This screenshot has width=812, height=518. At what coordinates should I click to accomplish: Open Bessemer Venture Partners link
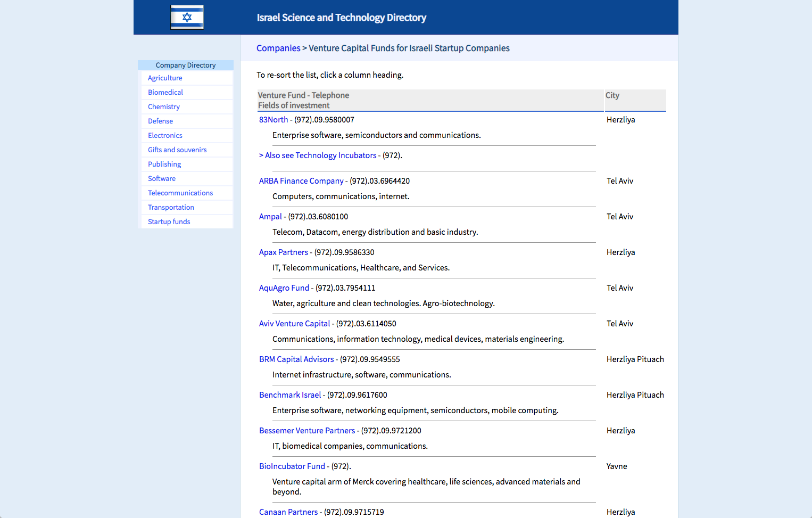pos(307,431)
